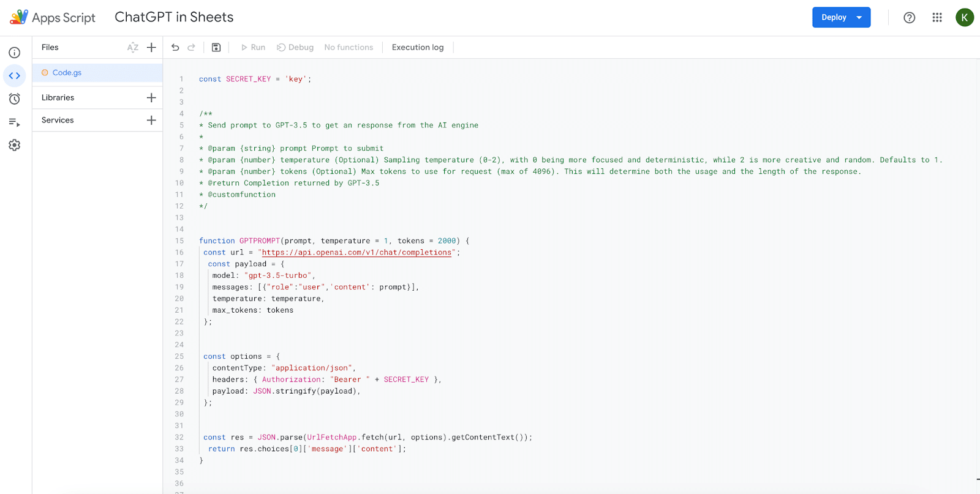Open Project Settings gear icon
Viewport: 980px width, 494px height.
15,145
